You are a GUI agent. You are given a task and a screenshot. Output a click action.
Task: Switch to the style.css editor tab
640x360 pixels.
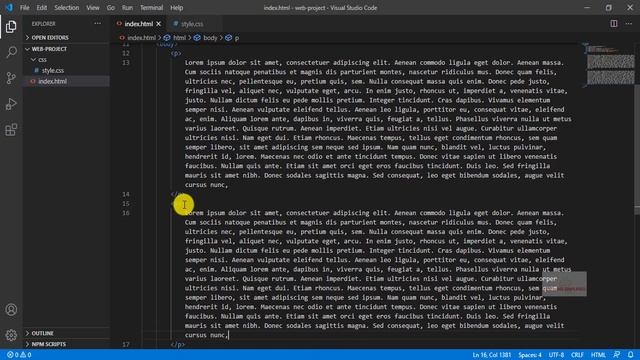(192, 24)
